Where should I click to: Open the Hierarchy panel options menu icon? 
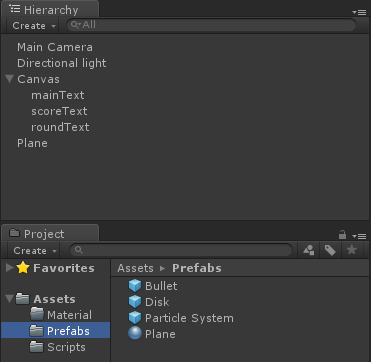(x=359, y=12)
